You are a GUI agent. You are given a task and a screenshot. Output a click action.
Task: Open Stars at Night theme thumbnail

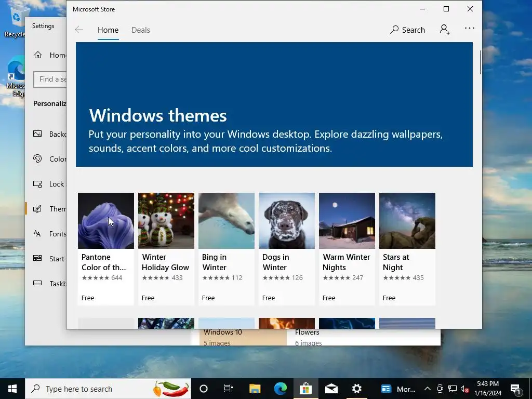pyautogui.click(x=407, y=221)
